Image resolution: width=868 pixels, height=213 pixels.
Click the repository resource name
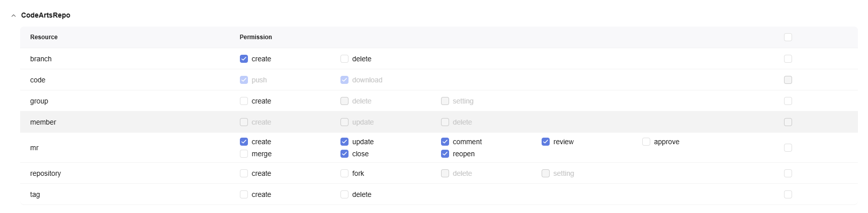45,173
